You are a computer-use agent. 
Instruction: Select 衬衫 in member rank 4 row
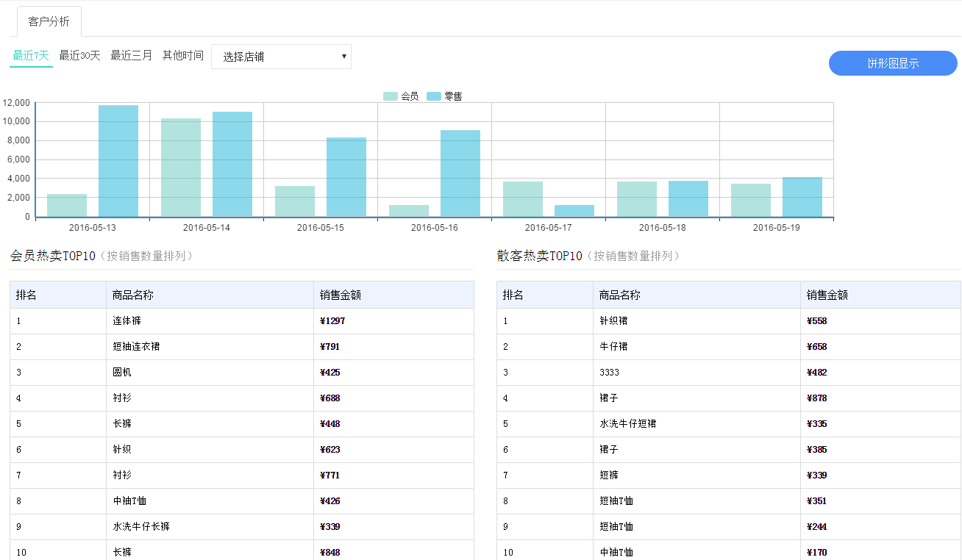[122, 398]
